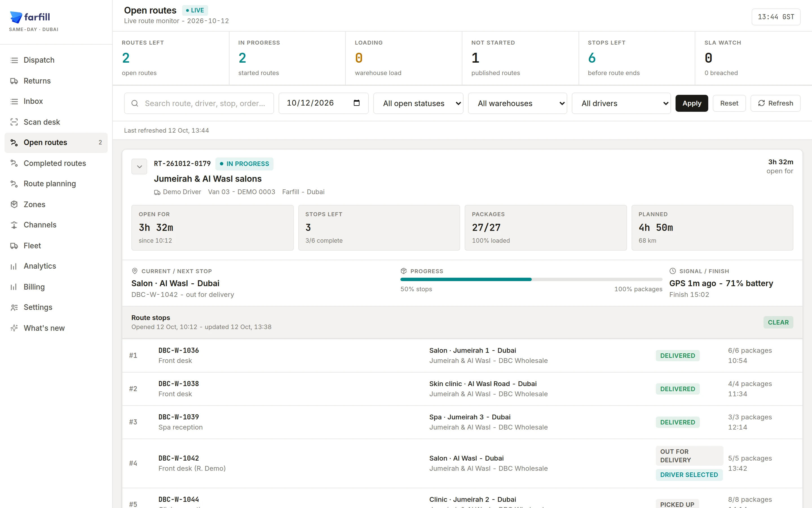Click order DBC-W-1039 Spa reception row

coord(462,422)
